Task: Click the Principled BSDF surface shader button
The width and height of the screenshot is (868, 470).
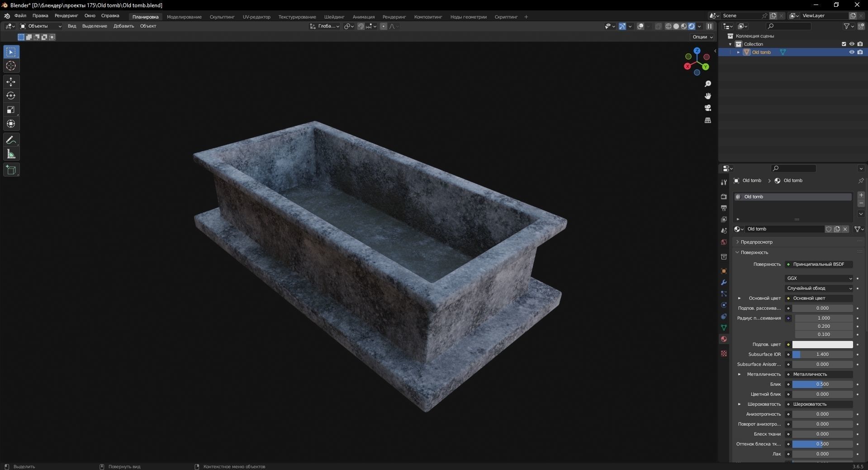Action: pyautogui.click(x=819, y=264)
